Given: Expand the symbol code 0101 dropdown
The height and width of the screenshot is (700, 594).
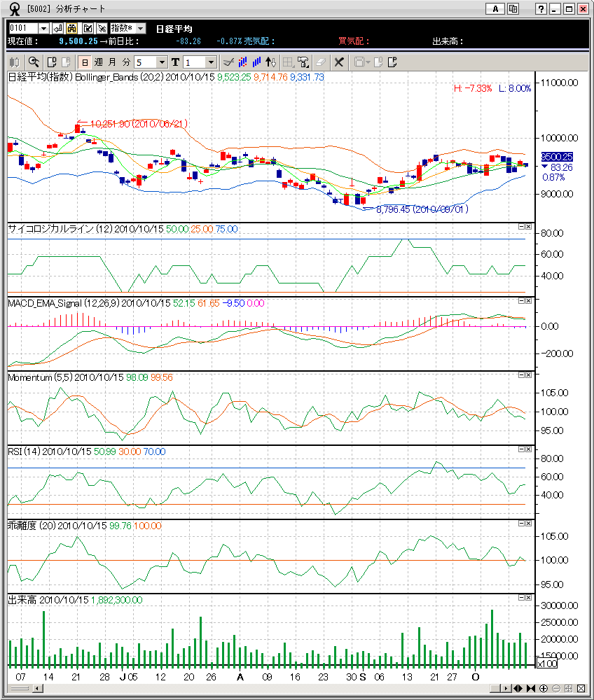Looking at the screenshot, I should [43, 28].
